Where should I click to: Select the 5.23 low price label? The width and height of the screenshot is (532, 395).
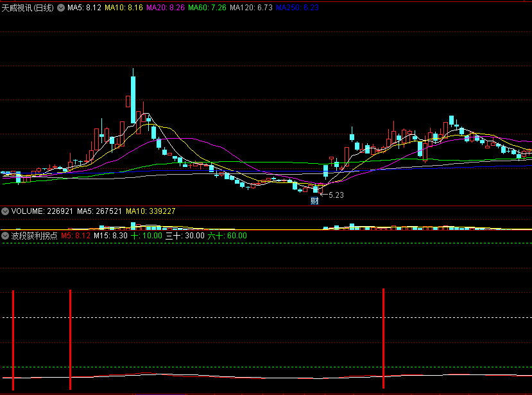tap(336, 195)
